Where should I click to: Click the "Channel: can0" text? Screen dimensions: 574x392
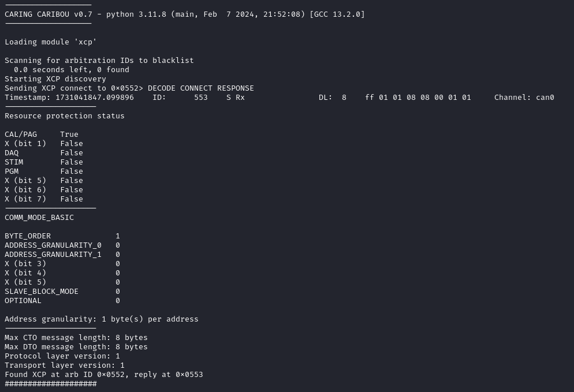[524, 97]
